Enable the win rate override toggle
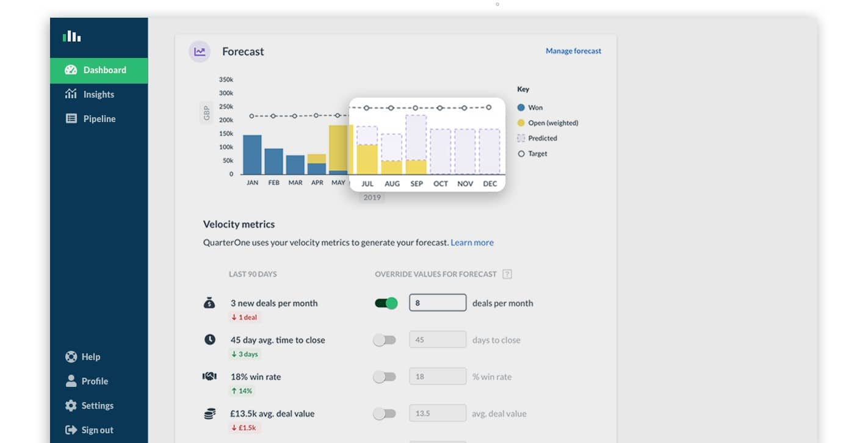Image resolution: width=868 pixels, height=443 pixels. (x=385, y=377)
